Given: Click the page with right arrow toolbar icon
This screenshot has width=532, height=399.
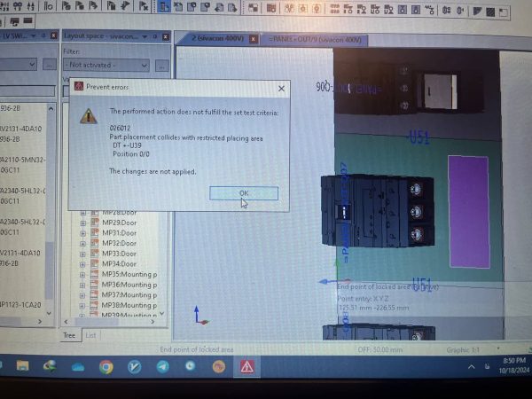Looking at the screenshot, I should click(x=232, y=7).
